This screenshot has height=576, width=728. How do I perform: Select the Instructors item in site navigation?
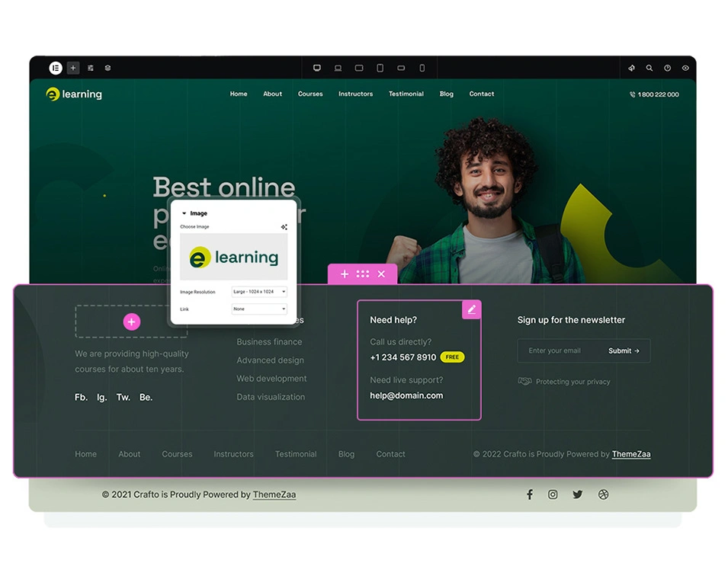(355, 94)
